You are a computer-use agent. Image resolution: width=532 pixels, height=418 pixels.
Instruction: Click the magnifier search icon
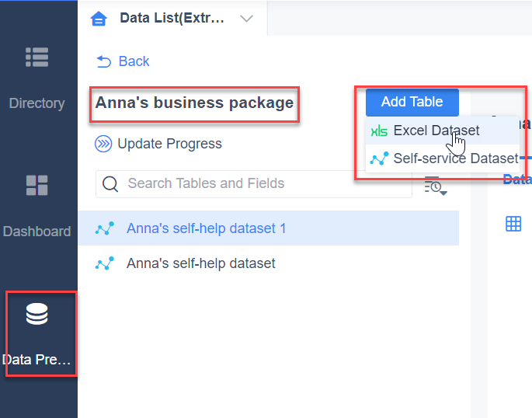(x=110, y=184)
